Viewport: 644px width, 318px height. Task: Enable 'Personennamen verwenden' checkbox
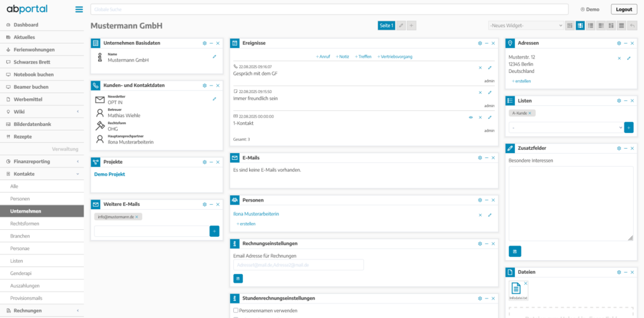pos(235,310)
